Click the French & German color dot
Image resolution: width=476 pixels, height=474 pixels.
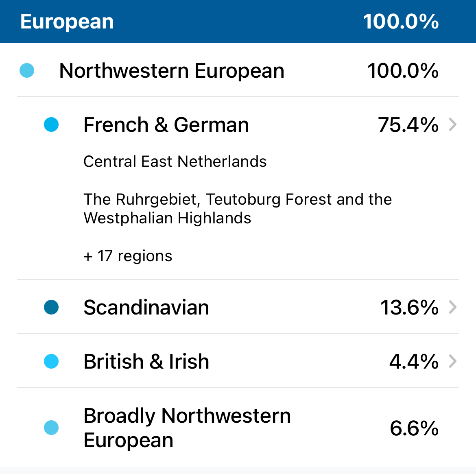(x=51, y=125)
